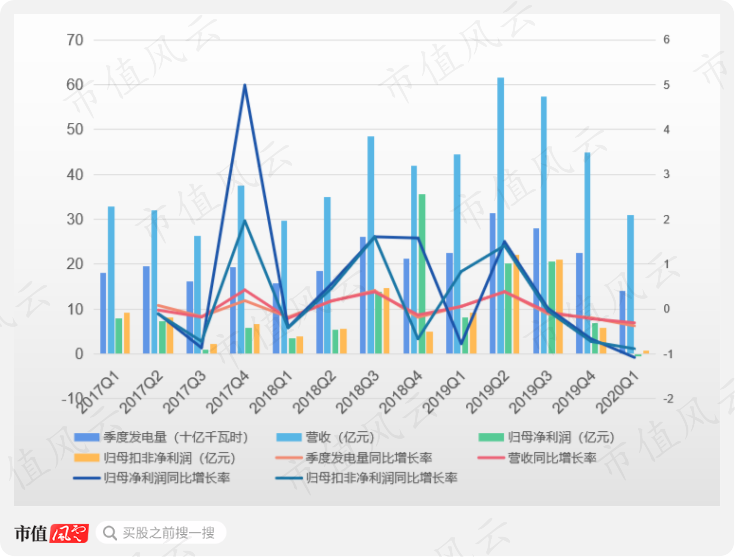The image size is (735, 557).
Task: Toggle the 营收同比增长率 legend entry
Action: coord(538,458)
